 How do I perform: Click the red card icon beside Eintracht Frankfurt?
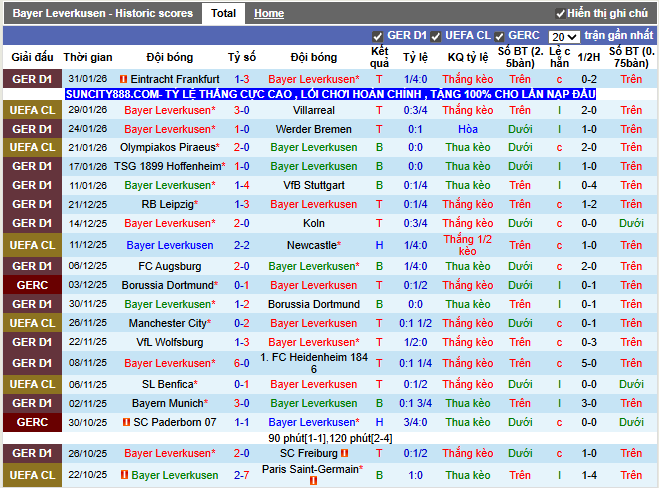[123, 79]
